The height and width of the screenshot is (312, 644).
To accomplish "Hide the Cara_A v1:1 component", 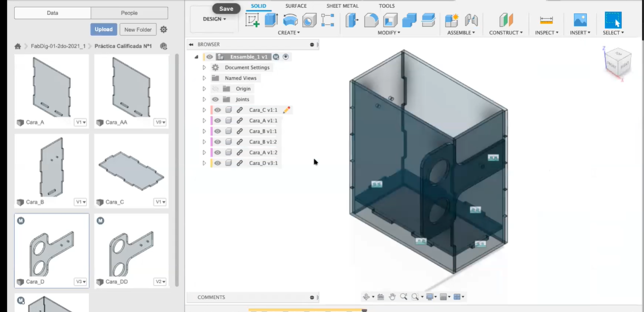I will (x=218, y=121).
